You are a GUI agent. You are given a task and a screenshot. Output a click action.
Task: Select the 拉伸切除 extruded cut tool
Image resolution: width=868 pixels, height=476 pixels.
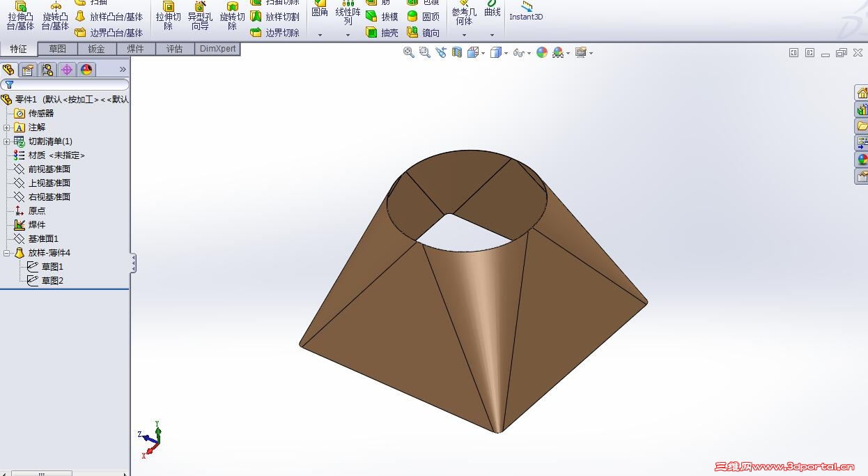point(168,16)
